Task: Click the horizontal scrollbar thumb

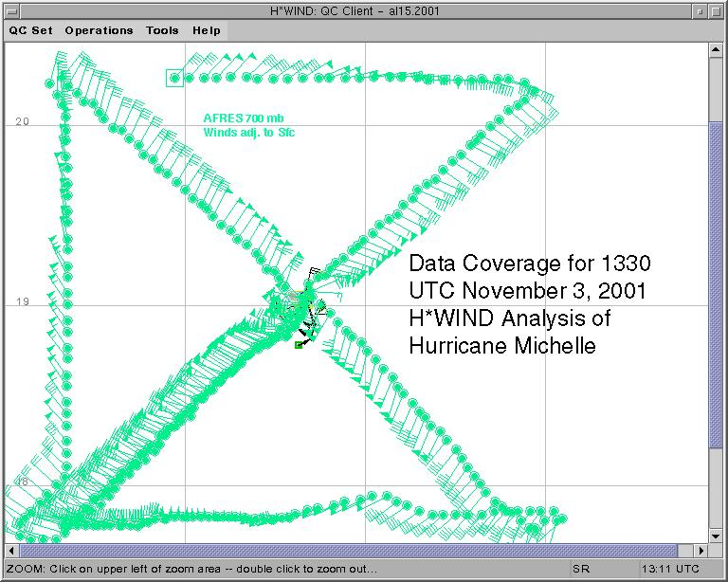Action: pos(351,550)
